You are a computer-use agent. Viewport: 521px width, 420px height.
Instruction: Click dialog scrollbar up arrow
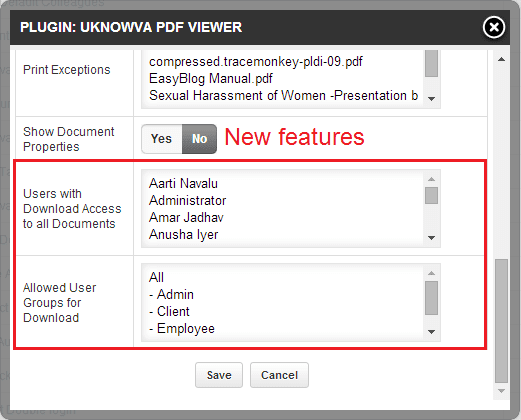(x=501, y=59)
